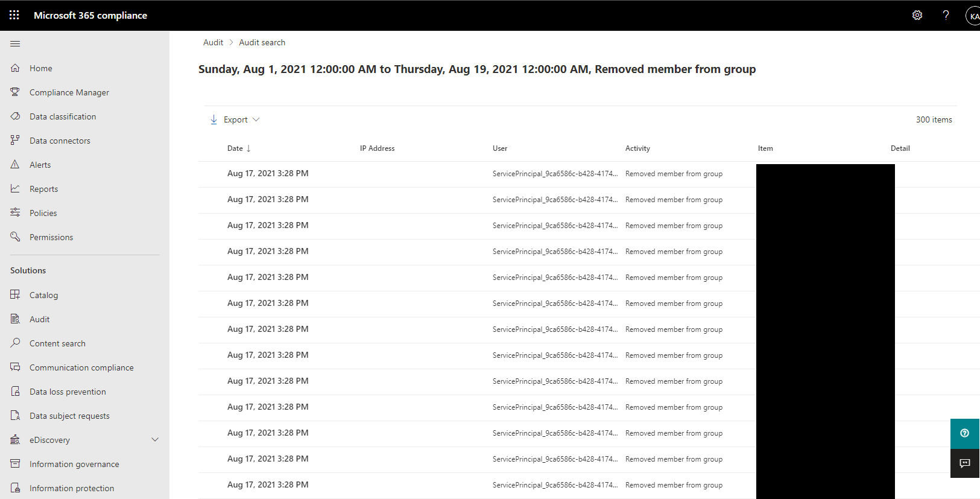Select the first Aug 17 audit record
The image size is (980, 499).
point(268,174)
